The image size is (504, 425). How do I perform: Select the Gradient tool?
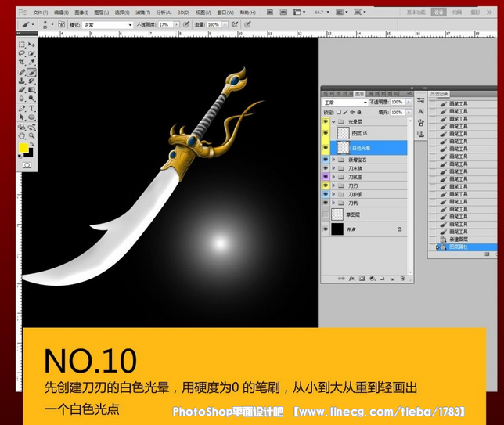tap(31, 90)
